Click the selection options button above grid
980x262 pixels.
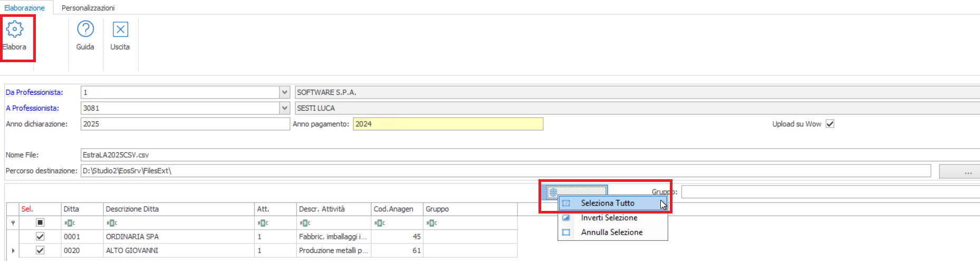(x=577, y=192)
